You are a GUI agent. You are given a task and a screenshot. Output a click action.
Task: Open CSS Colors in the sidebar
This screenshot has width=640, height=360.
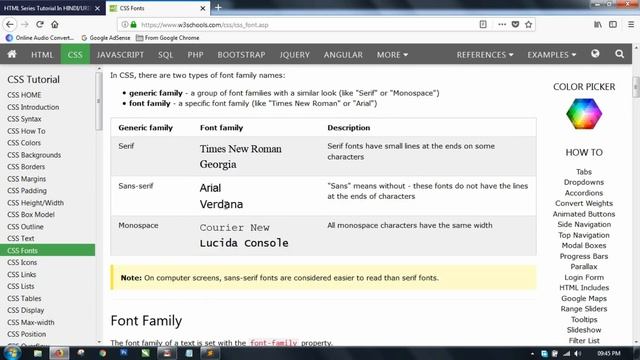coord(24,143)
